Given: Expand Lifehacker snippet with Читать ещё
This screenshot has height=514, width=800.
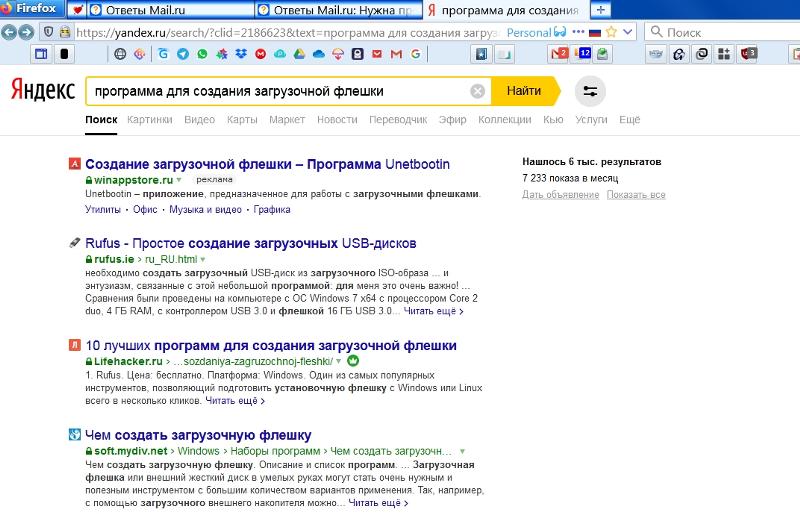Looking at the screenshot, I should (x=235, y=401).
